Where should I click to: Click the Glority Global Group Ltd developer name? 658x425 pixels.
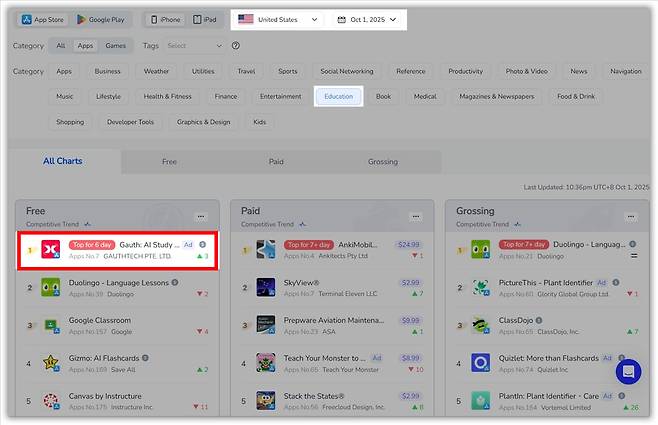pos(573,294)
